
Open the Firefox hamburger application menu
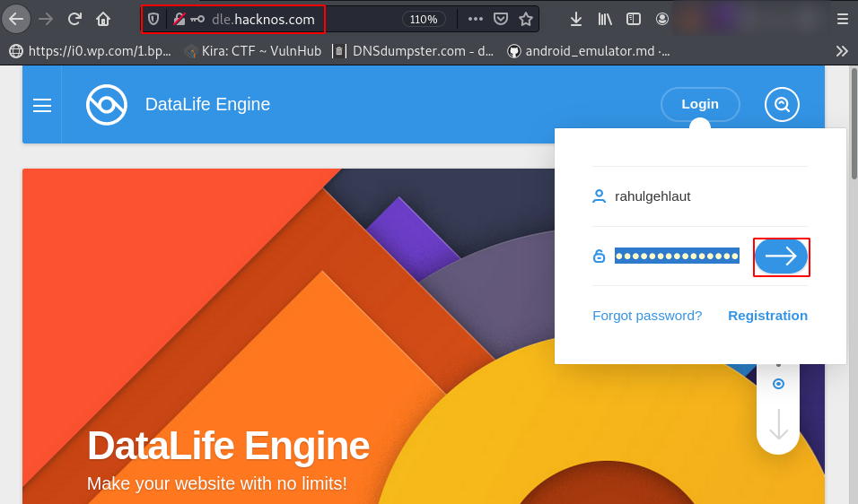pyautogui.click(x=843, y=19)
